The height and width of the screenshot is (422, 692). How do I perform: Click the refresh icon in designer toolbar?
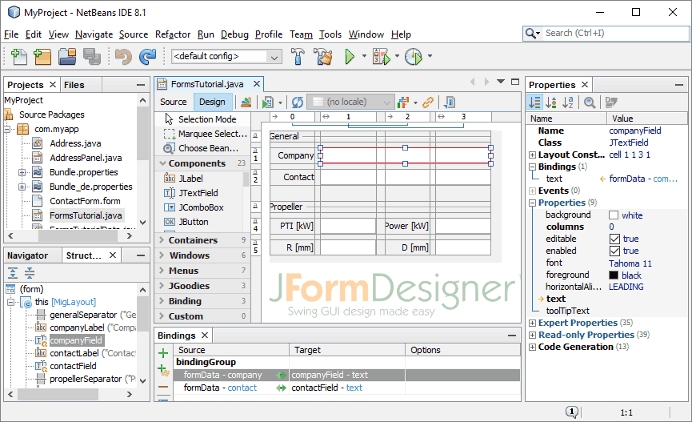pyautogui.click(x=297, y=102)
